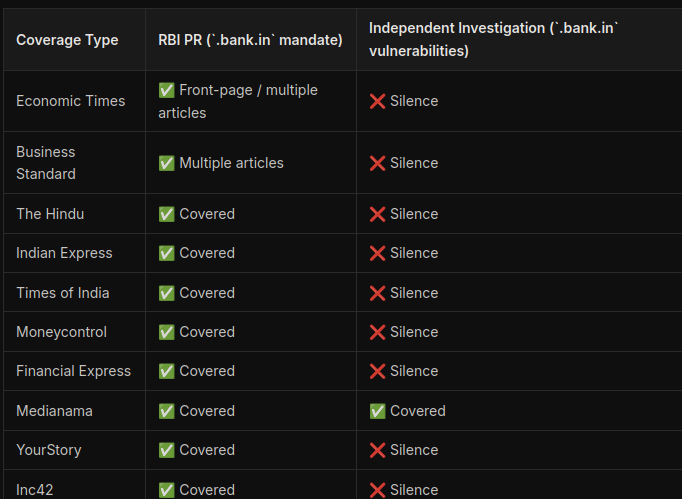Select the 'Economic Times' row label

(x=70, y=101)
